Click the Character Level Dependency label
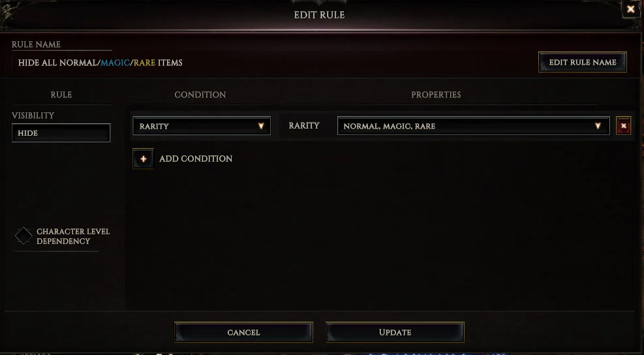Image resolution: width=644 pixels, height=355 pixels. (73, 236)
